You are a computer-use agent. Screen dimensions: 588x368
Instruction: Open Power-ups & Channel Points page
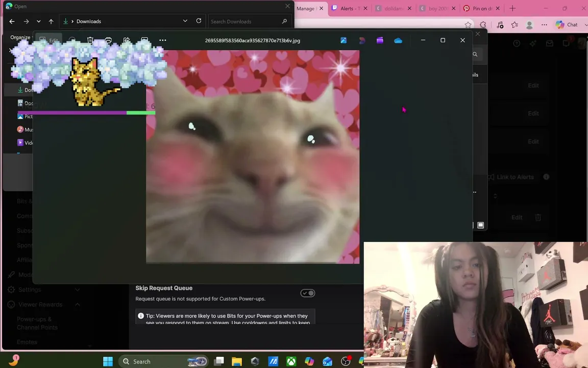(x=37, y=324)
